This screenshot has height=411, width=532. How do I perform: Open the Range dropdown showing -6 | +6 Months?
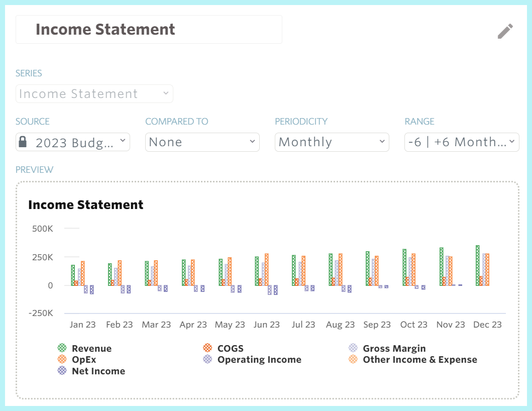[x=461, y=142]
